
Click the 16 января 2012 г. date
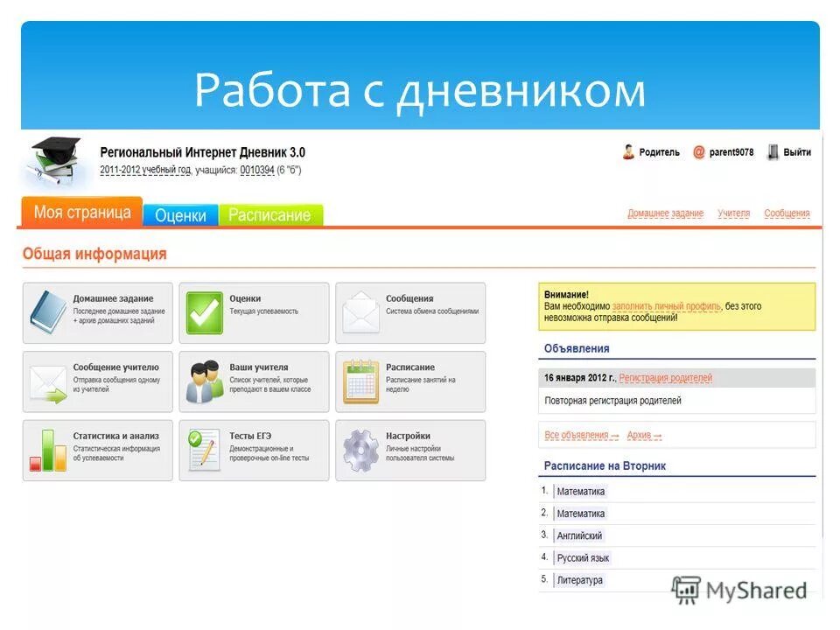(579, 378)
